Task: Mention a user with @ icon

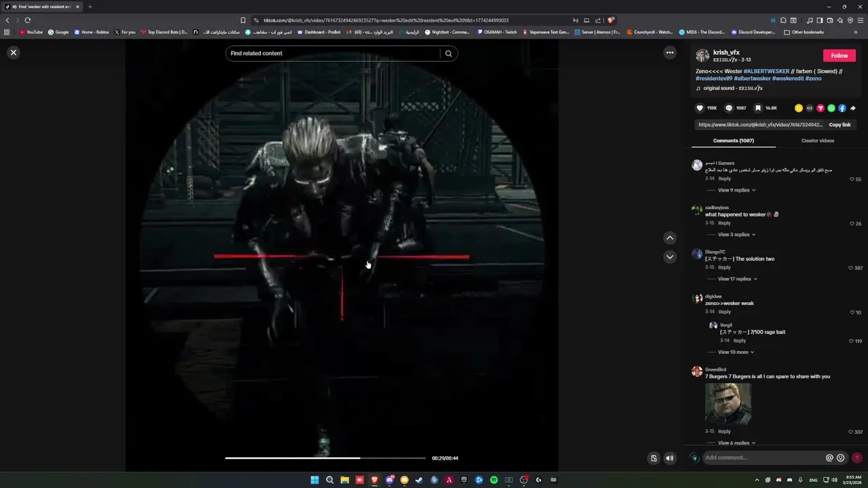Action: [x=829, y=458]
